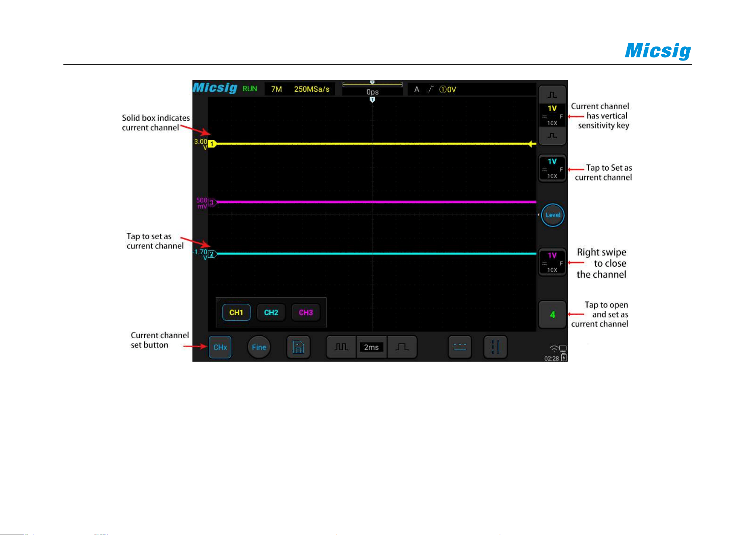Open vertical cursor icon with dashed line
Screen dimensions: 756x535
[495, 347]
